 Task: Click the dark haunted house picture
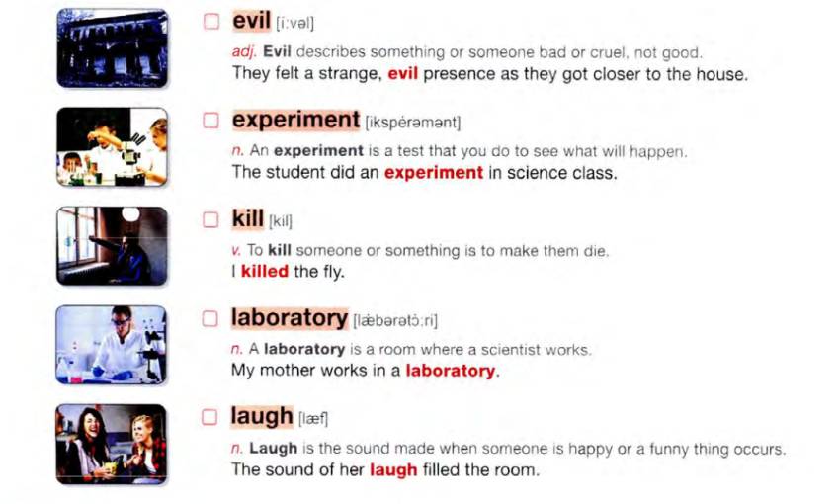tap(111, 47)
